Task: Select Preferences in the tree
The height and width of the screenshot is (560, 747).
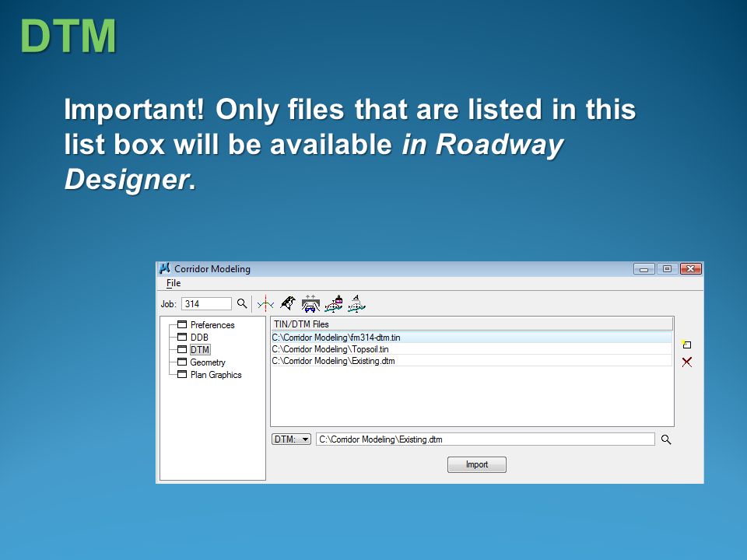Action: point(212,325)
